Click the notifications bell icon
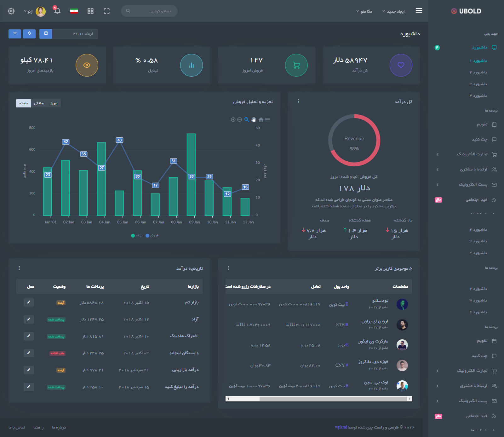 pyautogui.click(x=57, y=11)
